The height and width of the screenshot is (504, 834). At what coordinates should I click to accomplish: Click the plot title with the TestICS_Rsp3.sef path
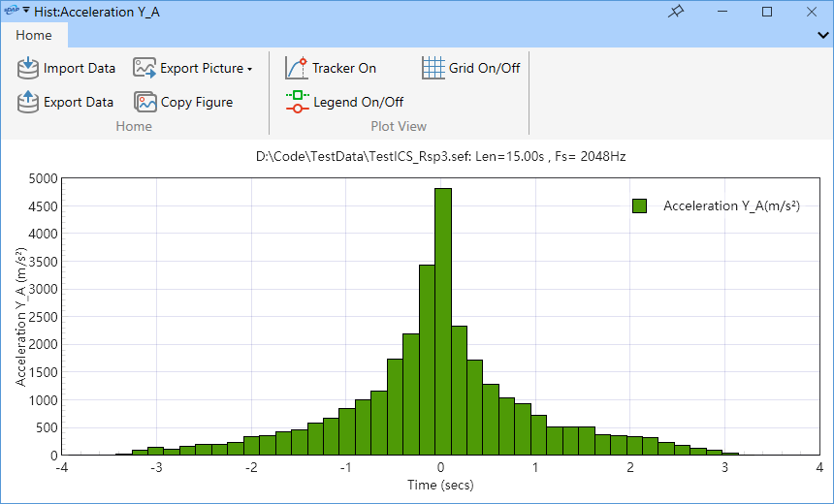[440, 157]
